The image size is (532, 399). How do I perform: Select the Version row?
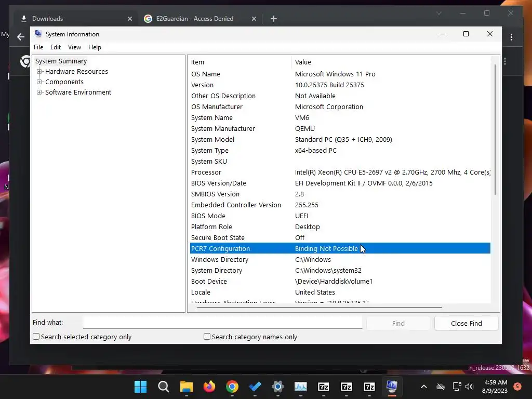340,85
